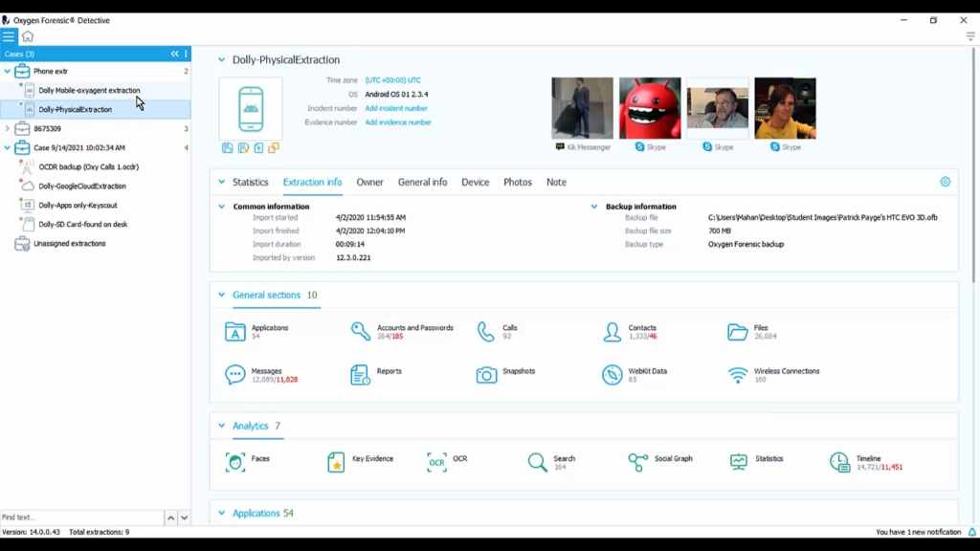Click the notification bell icon

pyautogui.click(x=972, y=532)
